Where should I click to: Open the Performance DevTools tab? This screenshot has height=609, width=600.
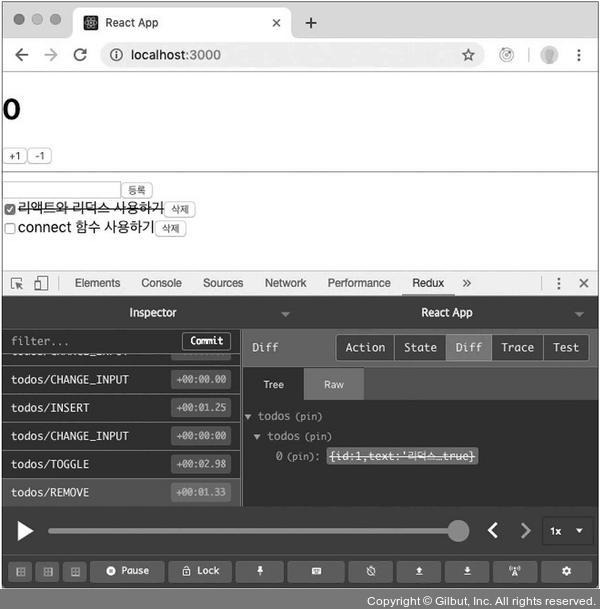359,283
